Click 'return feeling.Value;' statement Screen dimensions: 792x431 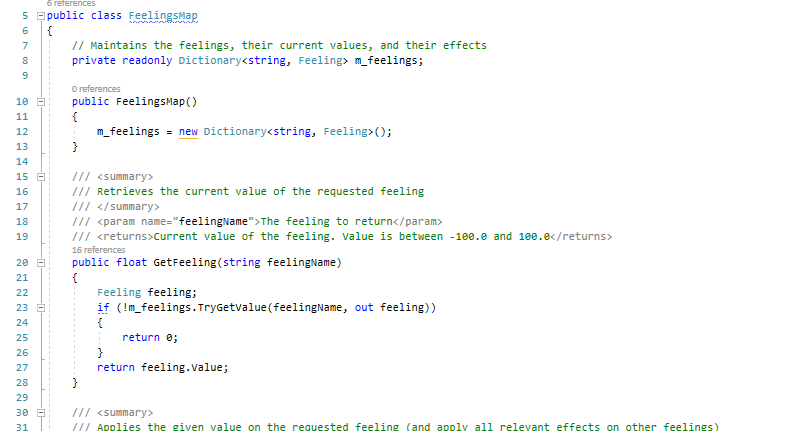[163, 368]
